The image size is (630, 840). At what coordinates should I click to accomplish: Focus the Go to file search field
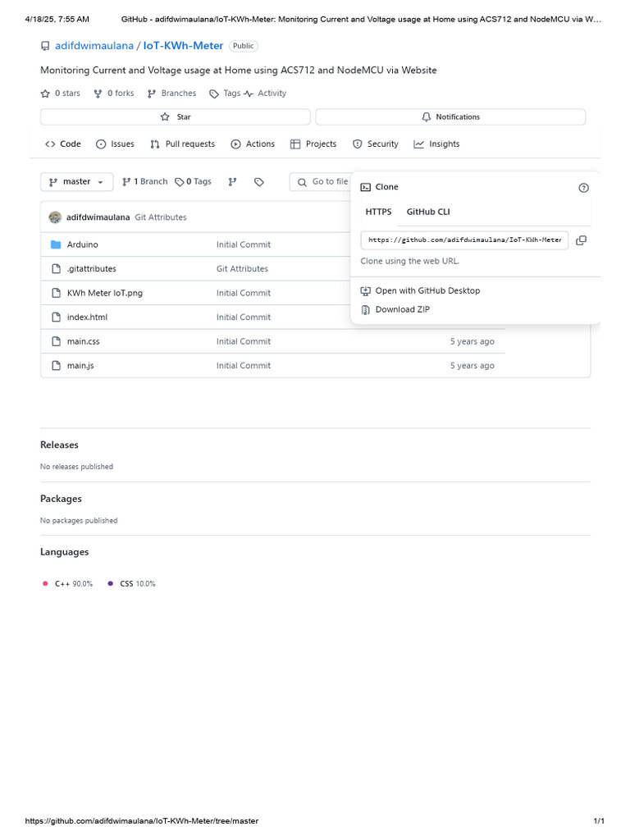tap(321, 182)
